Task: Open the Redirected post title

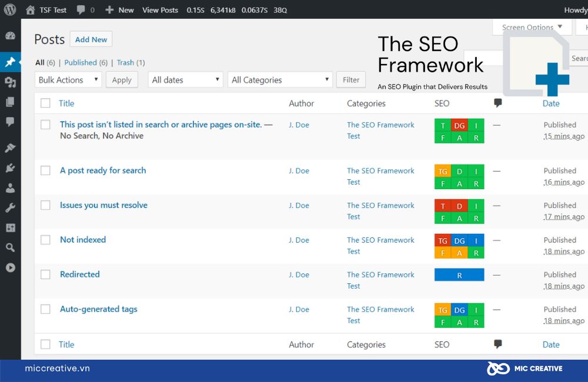Action: click(80, 274)
